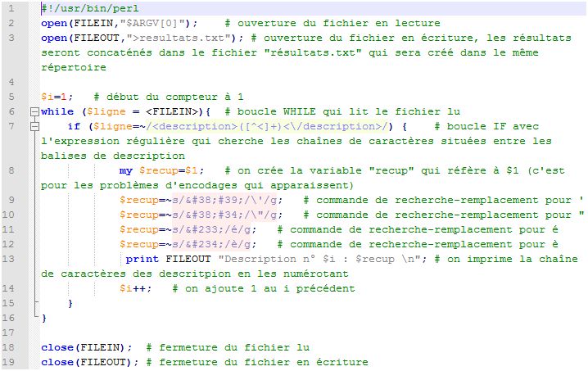Click the s/&#233;/é/g substitution

(x=211, y=229)
